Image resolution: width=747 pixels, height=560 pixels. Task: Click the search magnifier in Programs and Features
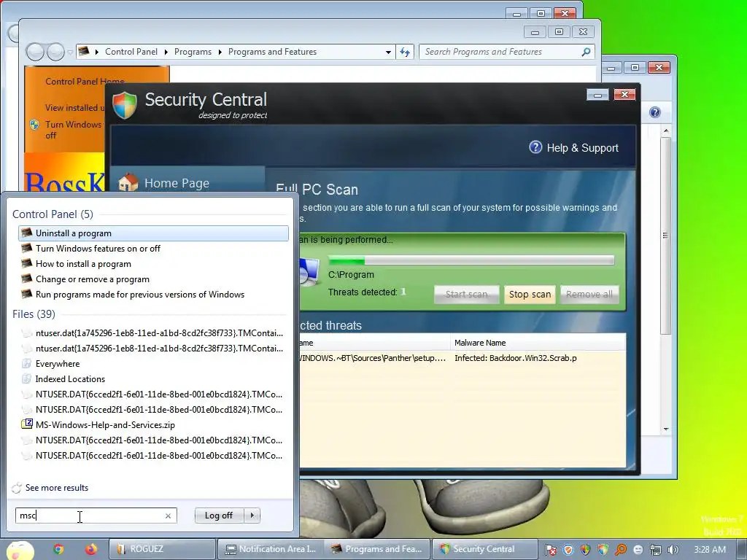tap(586, 52)
